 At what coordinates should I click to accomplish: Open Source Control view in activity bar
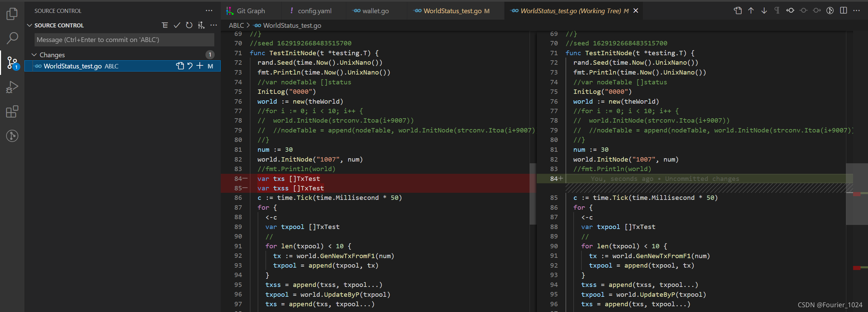(x=12, y=63)
